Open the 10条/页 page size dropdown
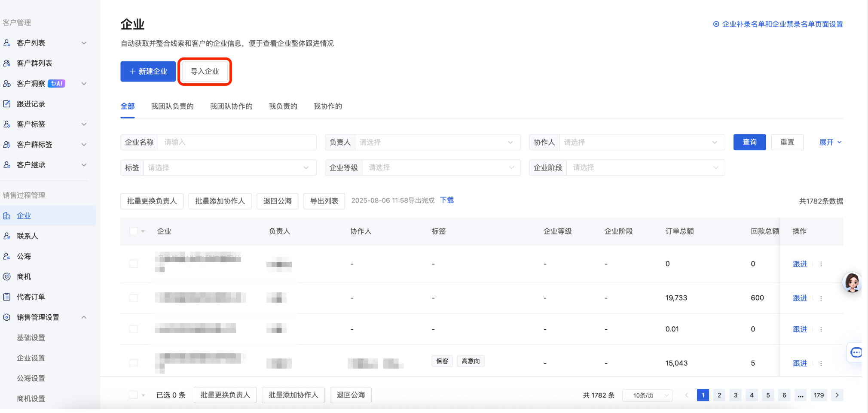The image size is (868, 413). click(x=648, y=395)
